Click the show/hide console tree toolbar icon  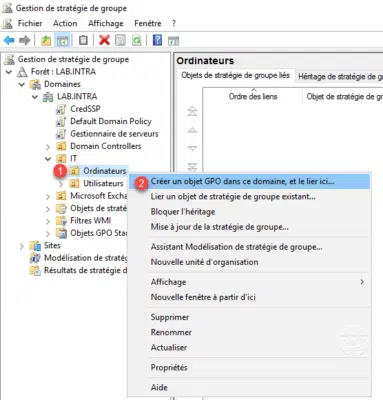pyautogui.click(x=63, y=41)
